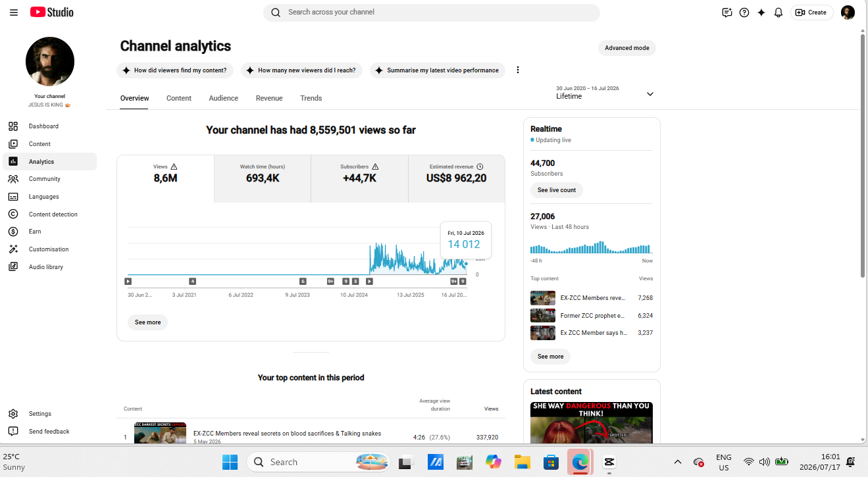Open the Dashboard icon in the sidebar
The image size is (868, 477).
coord(13,126)
